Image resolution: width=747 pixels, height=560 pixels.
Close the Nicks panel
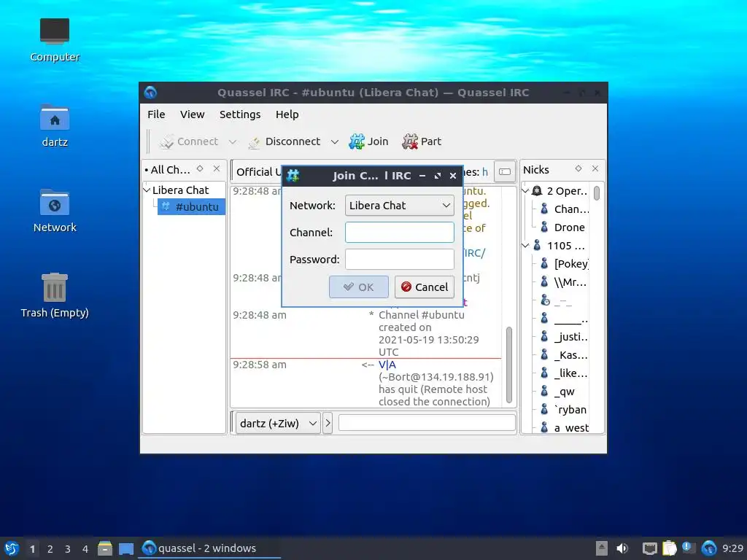coord(595,168)
